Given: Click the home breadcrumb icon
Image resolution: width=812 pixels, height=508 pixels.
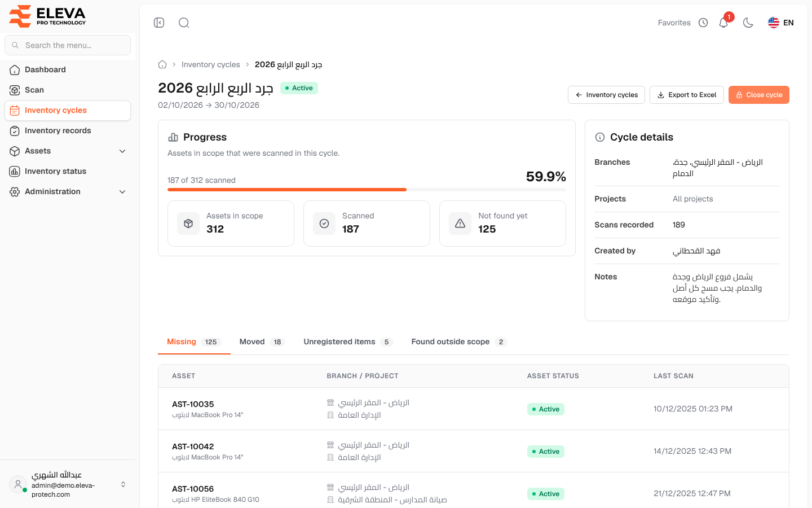Looking at the screenshot, I should click(162, 64).
